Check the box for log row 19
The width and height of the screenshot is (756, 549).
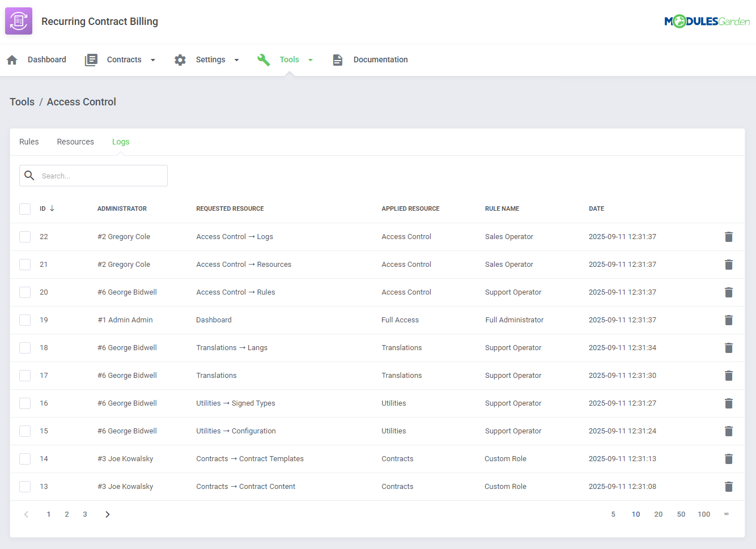point(25,320)
